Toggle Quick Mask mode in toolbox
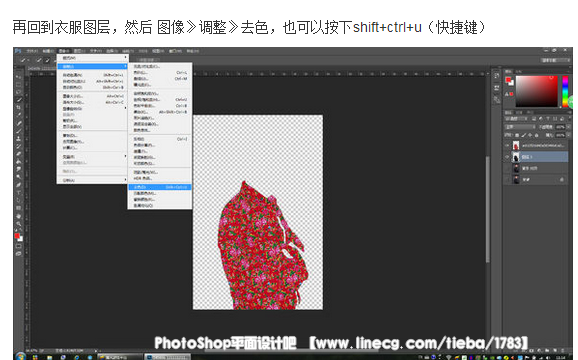The width and height of the screenshot is (578, 360). [x=18, y=246]
